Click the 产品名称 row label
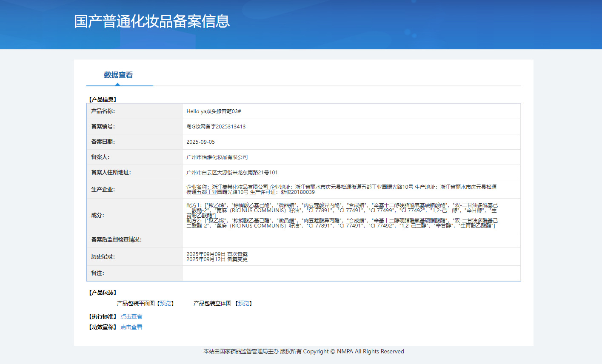602x364 pixels. click(103, 111)
